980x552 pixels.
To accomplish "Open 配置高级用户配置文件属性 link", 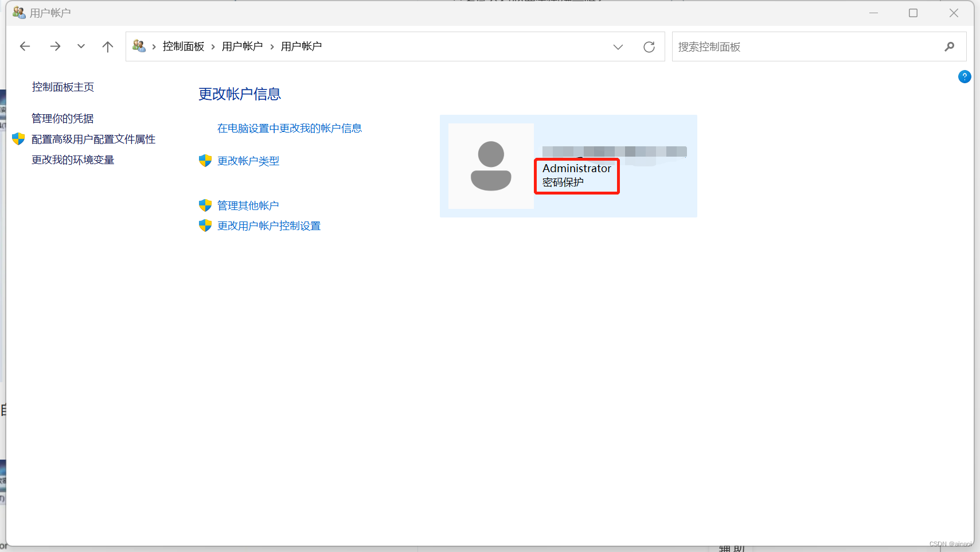I will click(93, 139).
